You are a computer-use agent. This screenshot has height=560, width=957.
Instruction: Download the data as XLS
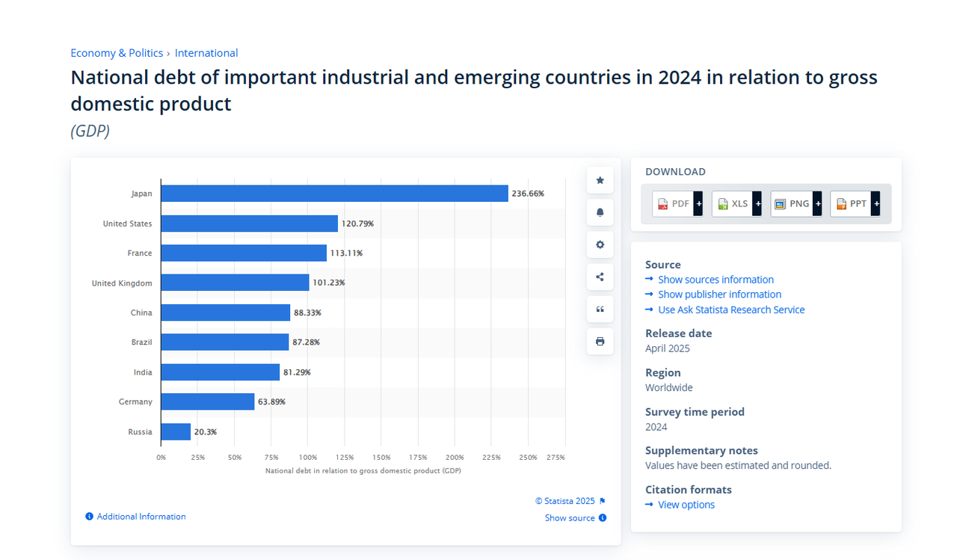736,203
